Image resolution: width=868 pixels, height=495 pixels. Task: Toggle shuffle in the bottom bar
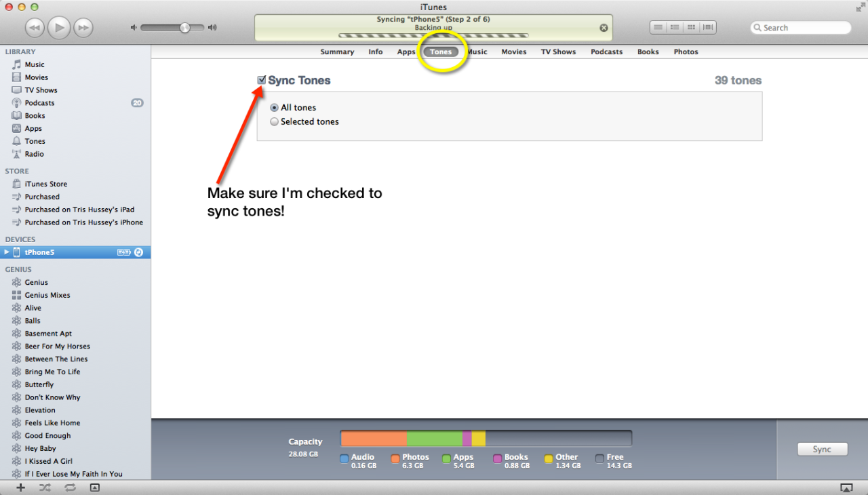[45, 488]
